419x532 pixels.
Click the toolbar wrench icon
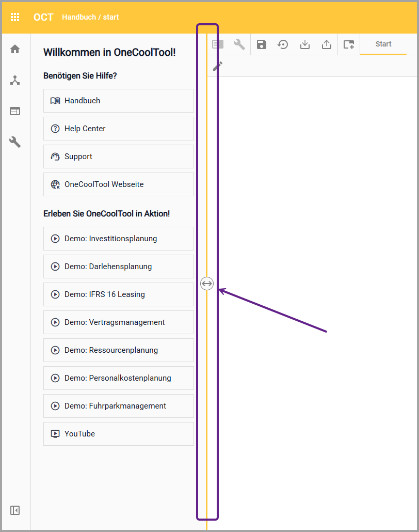coord(239,44)
